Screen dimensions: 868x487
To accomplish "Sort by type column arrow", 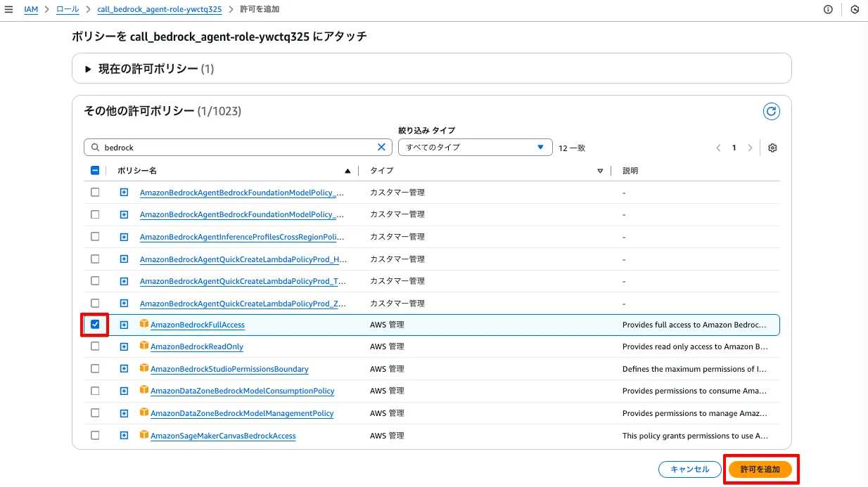I will coord(600,171).
